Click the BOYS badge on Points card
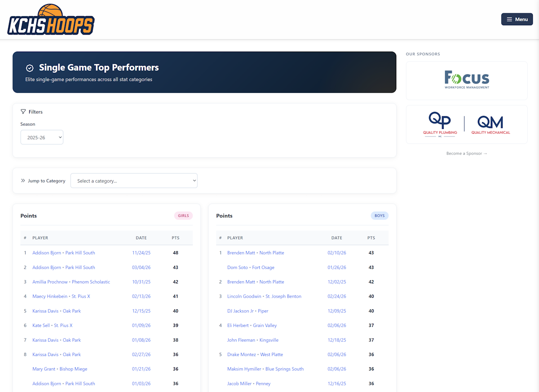Screen dimensions: 539x392 380,216
